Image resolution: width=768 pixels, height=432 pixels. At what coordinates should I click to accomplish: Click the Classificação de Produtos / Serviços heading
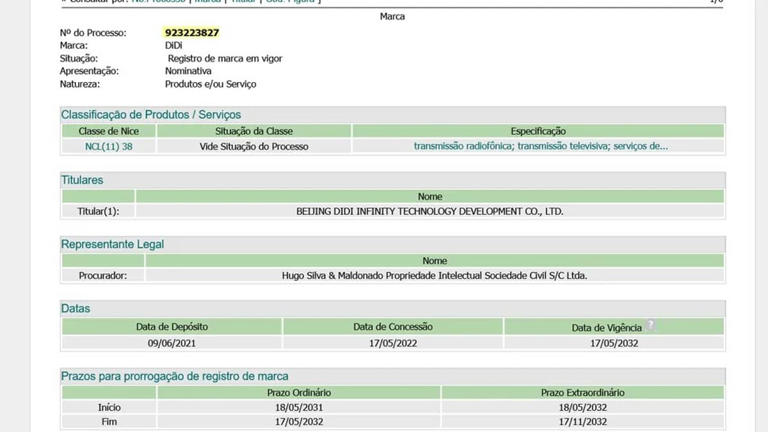pyautogui.click(x=151, y=115)
